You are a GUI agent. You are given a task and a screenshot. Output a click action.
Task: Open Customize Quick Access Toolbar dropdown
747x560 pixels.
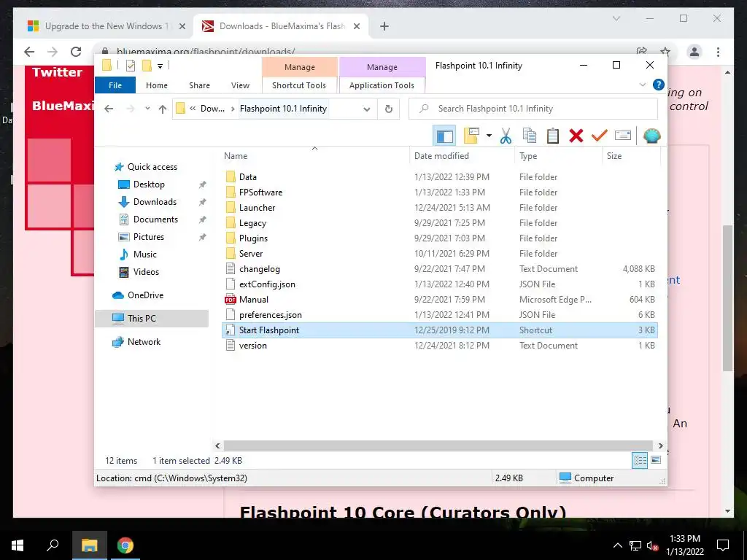click(x=160, y=66)
